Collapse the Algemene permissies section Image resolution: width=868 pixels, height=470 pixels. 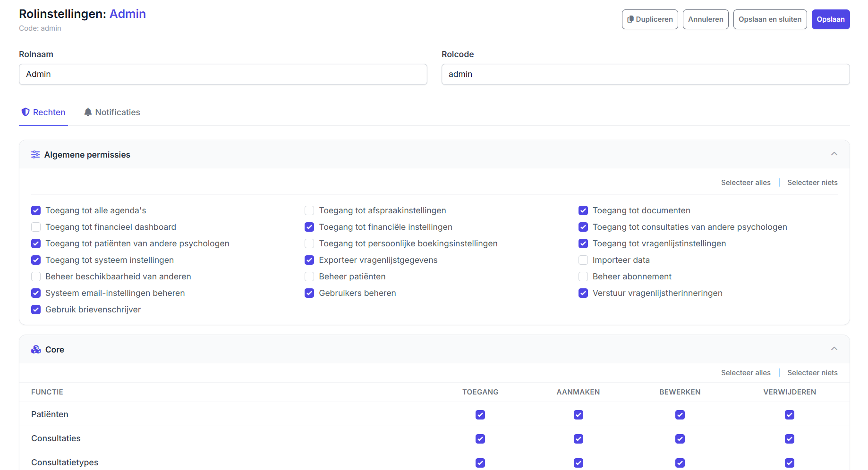click(x=834, y=154)
